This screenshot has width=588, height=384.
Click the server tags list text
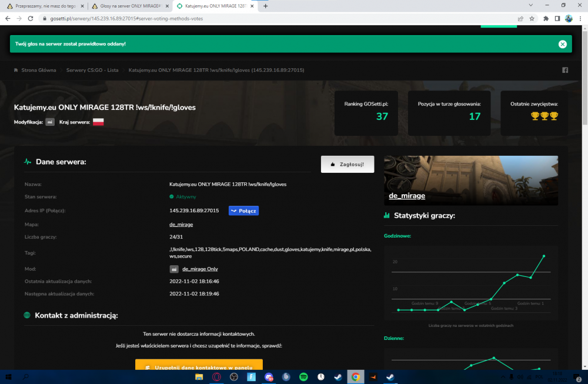(x=270, y=253)
